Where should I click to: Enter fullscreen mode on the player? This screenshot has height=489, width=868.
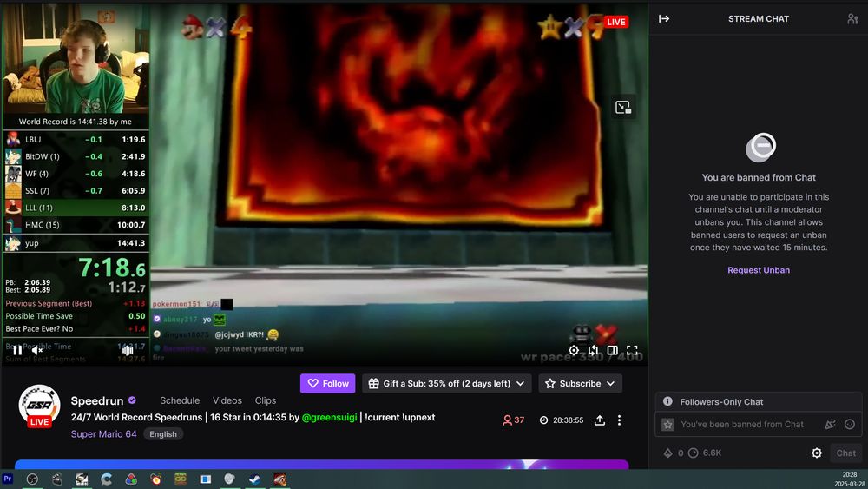tap(632, 350)
